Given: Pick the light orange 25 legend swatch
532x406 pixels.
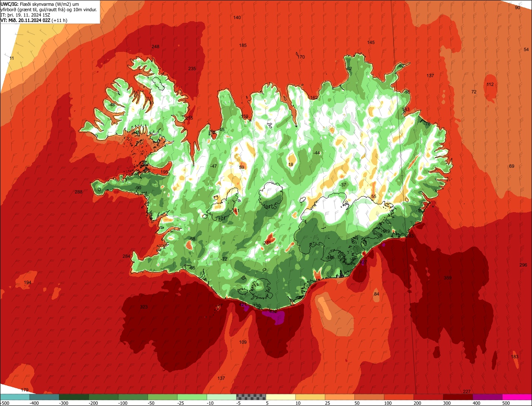Looking at the screenshot, I should (340, 397).
